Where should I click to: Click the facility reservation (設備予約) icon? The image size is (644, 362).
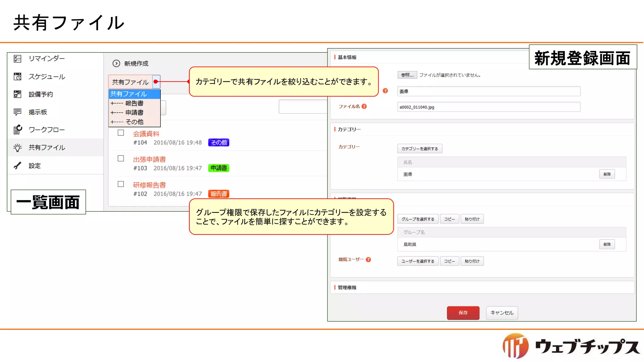(18, 94)
